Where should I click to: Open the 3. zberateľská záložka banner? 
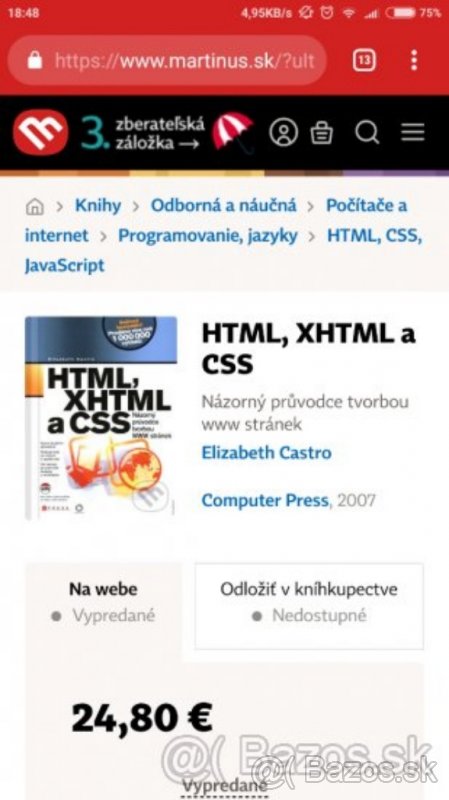pos(167,133)
